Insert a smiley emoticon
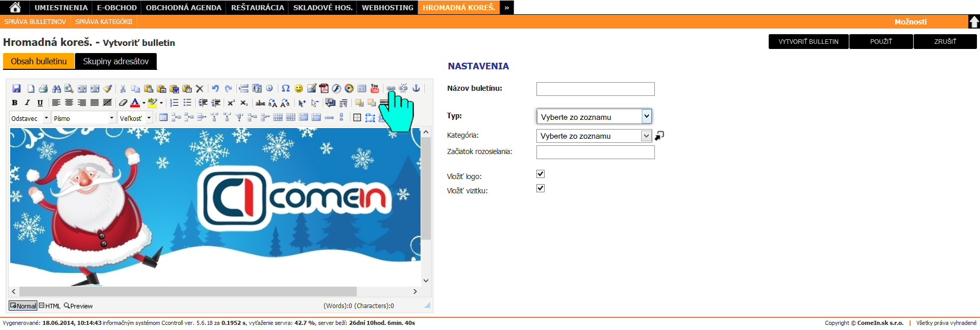 (x=299, y=89)
